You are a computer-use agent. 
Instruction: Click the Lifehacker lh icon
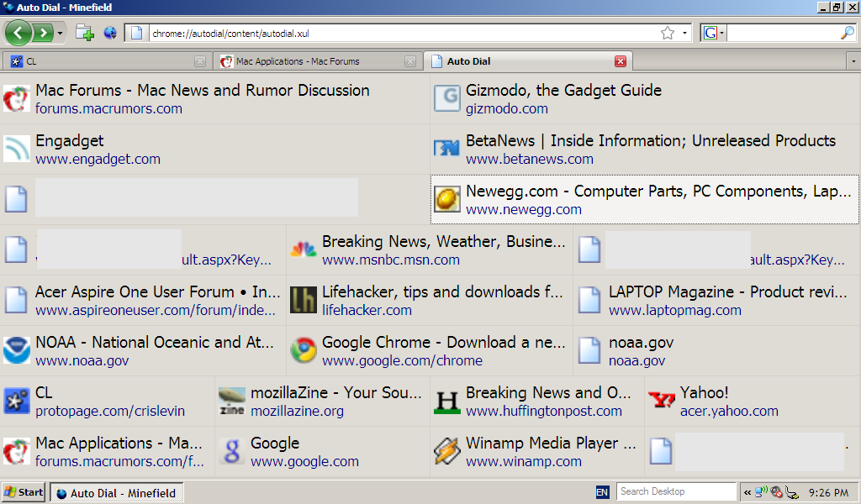tap(303, 300)
